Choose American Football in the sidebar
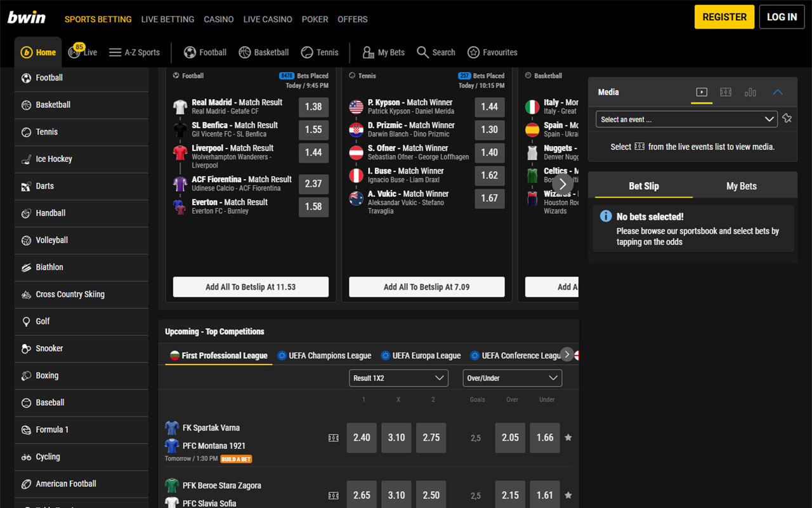The height and width of the screenshot is (508, 812). tap(81, 484)
